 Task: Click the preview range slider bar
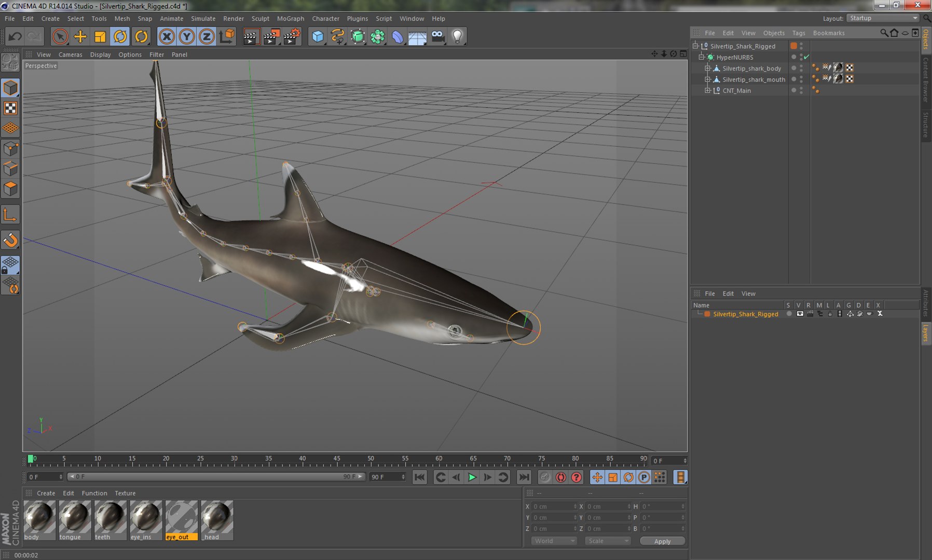pyautogui.click(x=216, y=477)
